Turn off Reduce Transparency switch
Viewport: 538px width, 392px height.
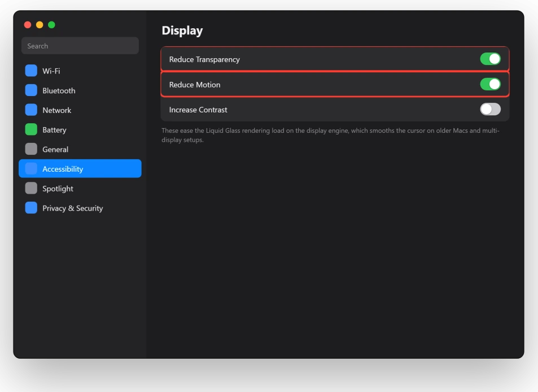pyautogui.click(x=491, y=59)
